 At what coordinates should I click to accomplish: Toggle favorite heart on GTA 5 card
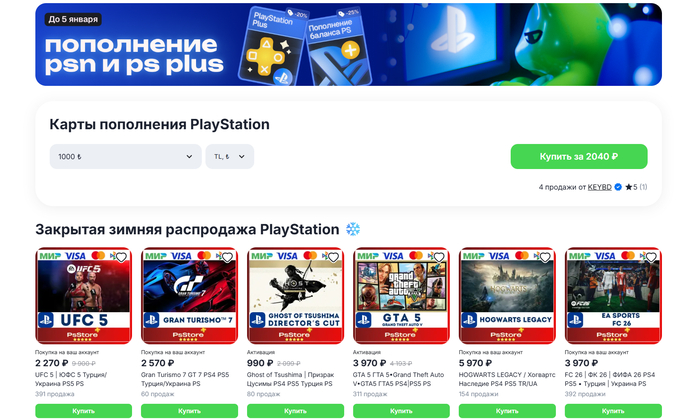pyautogui.click(x=439, y=257)
